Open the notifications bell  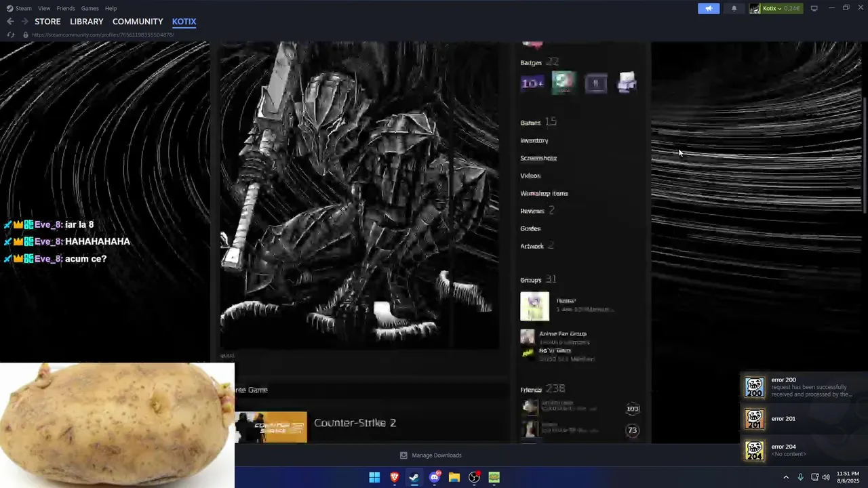click(x=734, y=8)
